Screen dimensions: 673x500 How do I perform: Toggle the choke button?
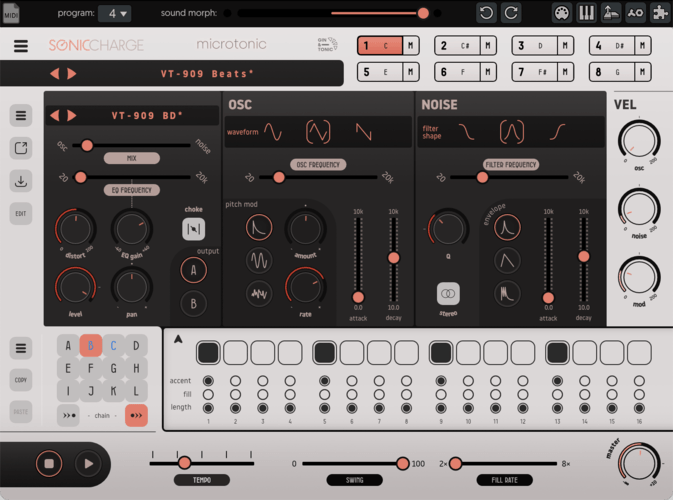pos(194,229)
